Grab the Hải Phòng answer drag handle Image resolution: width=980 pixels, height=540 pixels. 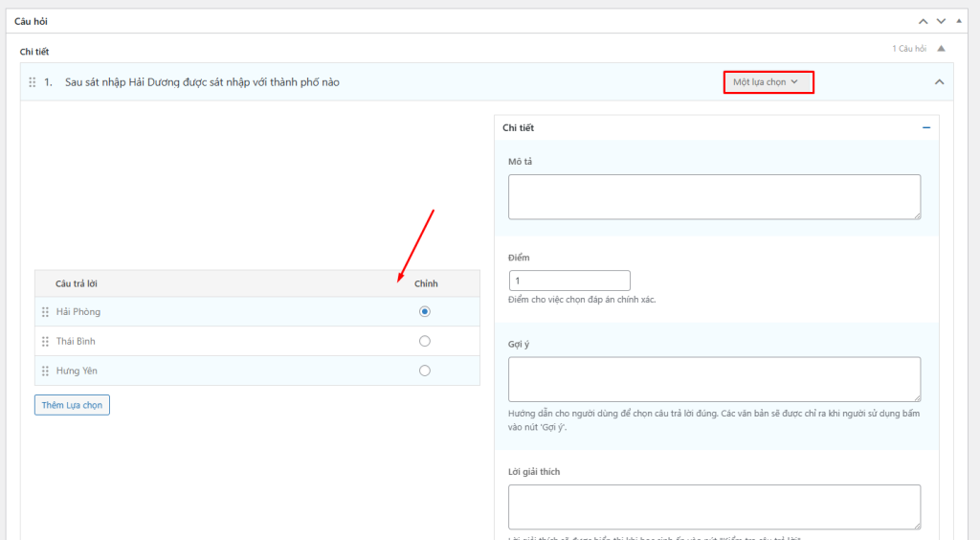pos(45,312)
